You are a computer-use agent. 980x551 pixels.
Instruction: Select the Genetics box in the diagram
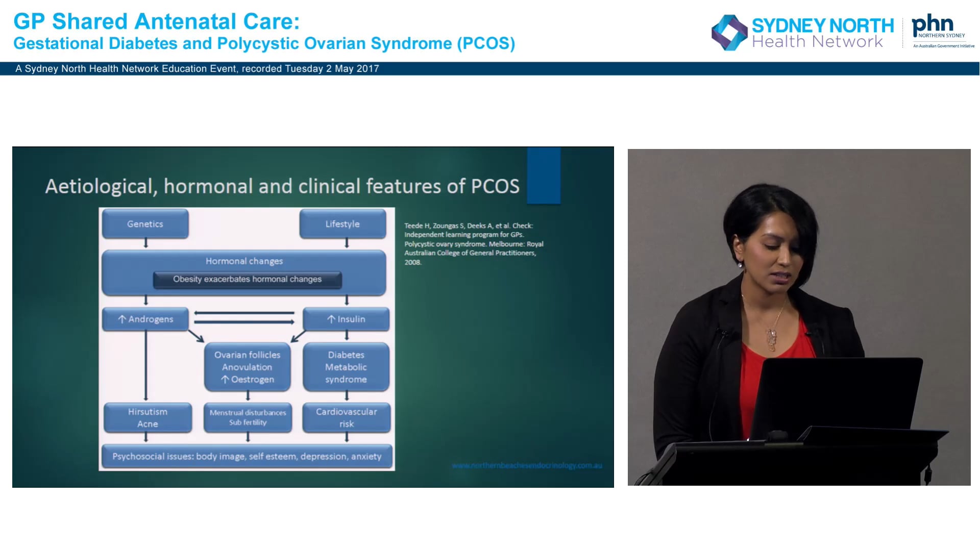(145, 223)
